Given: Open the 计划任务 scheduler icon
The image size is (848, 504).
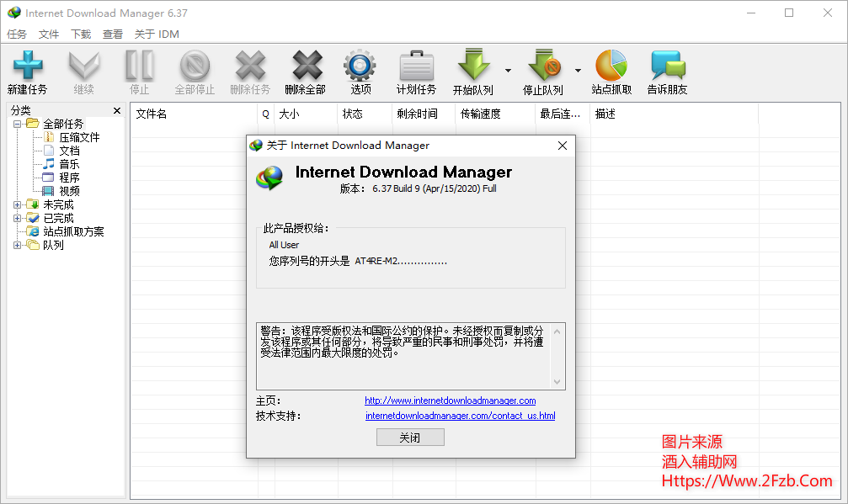Looking at the screenshot, I should pos(416,66).
